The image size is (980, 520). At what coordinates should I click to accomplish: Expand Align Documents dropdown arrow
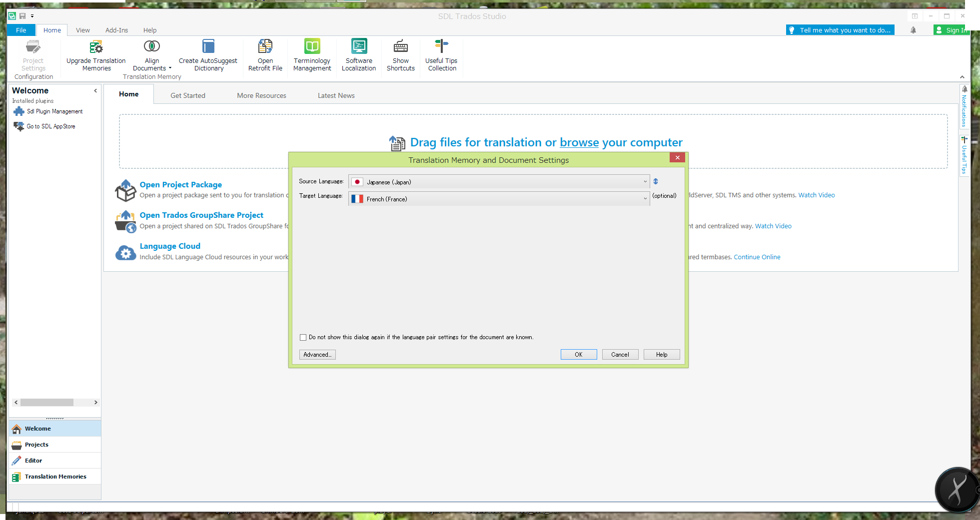(x=170, y=68)
